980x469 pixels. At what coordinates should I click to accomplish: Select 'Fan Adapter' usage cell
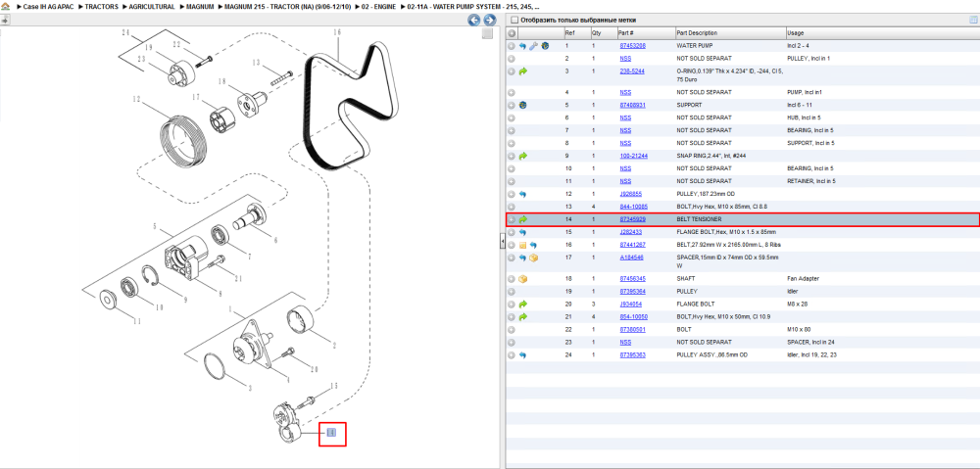click(803, 278)
